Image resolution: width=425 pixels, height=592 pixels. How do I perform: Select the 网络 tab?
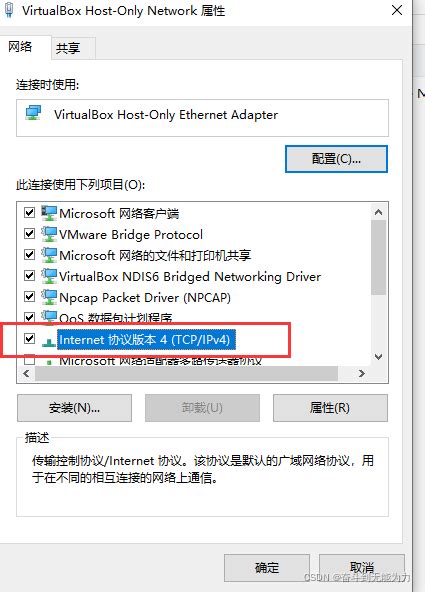pyautogui.click(x=20, y=47)
